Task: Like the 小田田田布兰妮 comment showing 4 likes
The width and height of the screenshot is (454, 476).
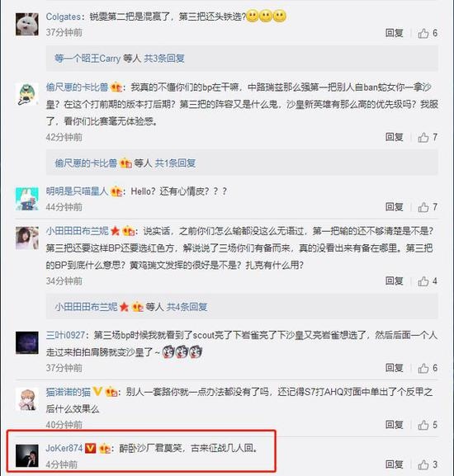Action: (428, 281)
